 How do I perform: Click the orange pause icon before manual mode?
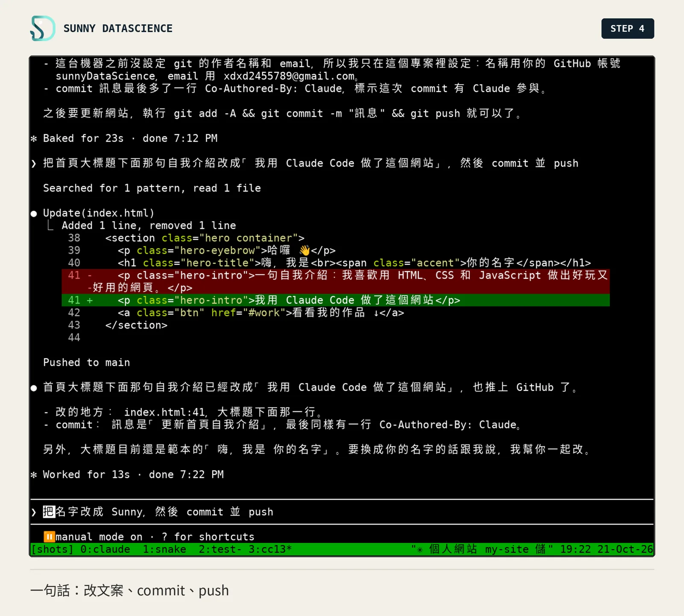49,536
